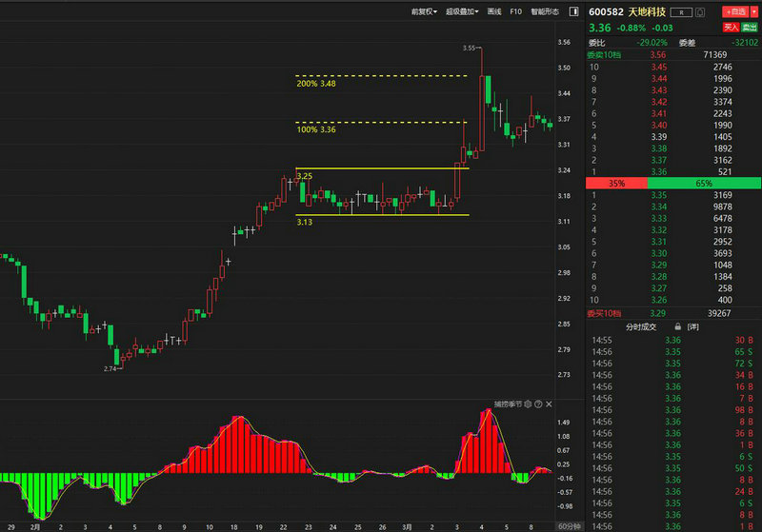
Task: Click the arrow next to 自选 button
Action: pos(754,11)
